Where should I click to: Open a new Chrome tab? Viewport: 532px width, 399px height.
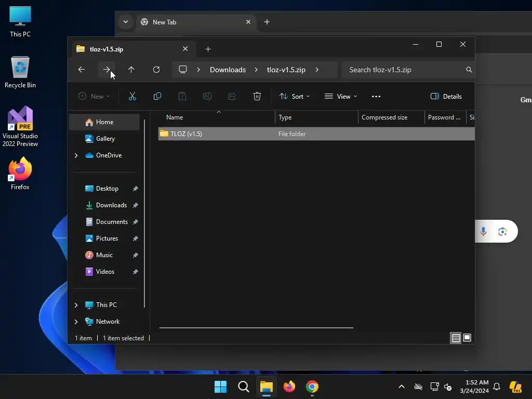click(267, 22)
